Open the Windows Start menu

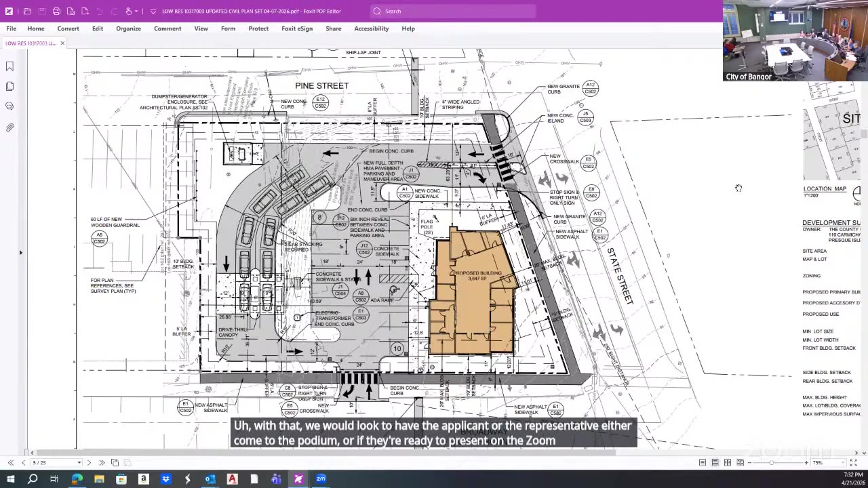coord(11,479)
